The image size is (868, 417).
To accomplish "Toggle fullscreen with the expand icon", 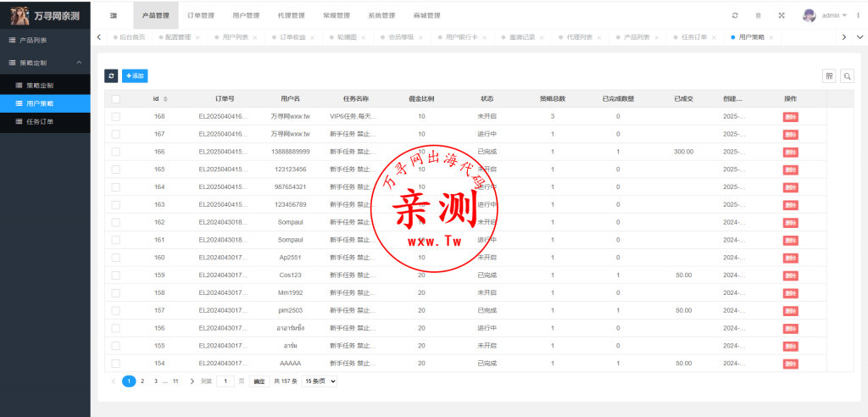I will (x=782, y=15).
